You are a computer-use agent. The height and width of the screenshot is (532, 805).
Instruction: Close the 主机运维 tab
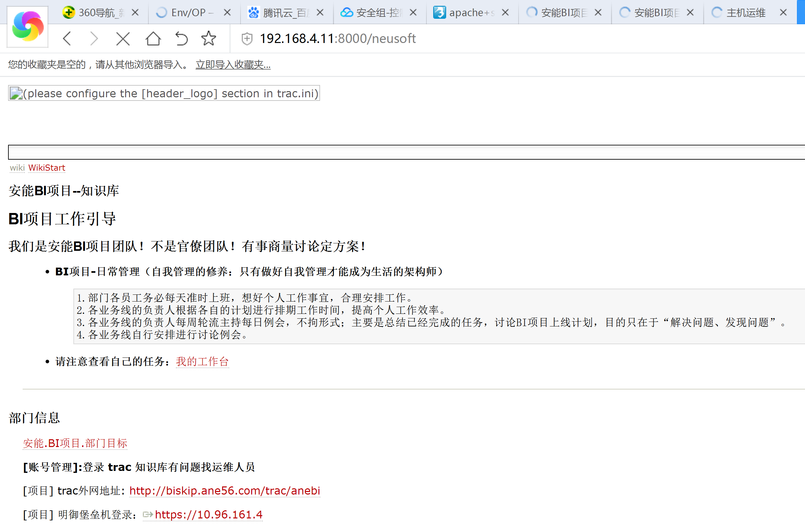[783, 13]
